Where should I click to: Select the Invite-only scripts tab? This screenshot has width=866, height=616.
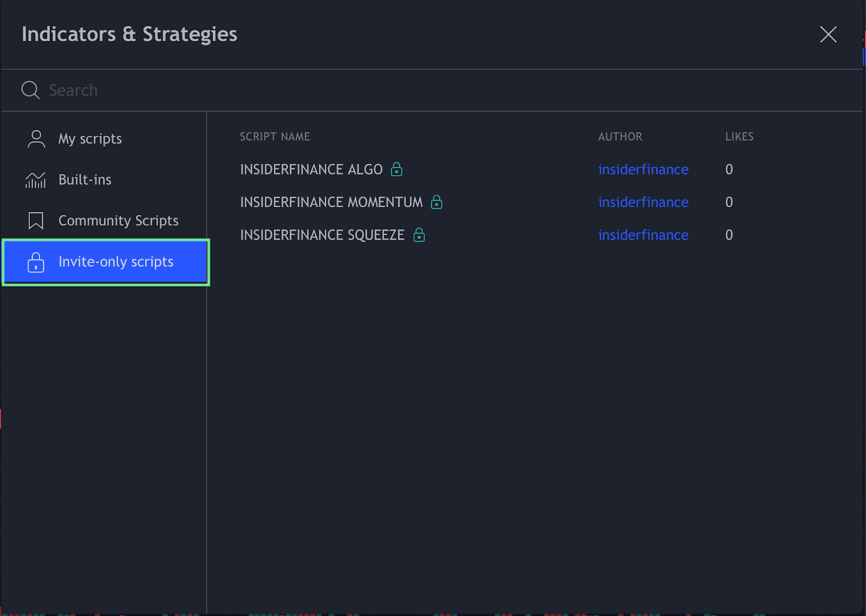coord(106,262)
